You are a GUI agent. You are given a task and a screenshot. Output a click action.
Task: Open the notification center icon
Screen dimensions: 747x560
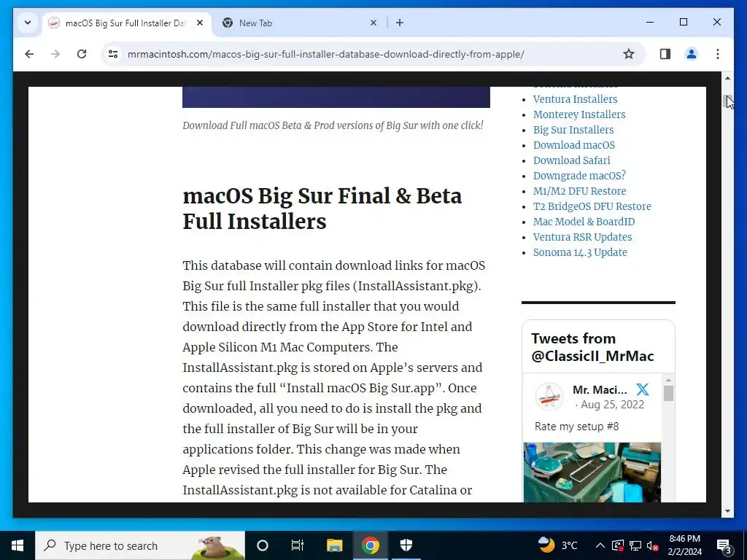tap(724, 545)
